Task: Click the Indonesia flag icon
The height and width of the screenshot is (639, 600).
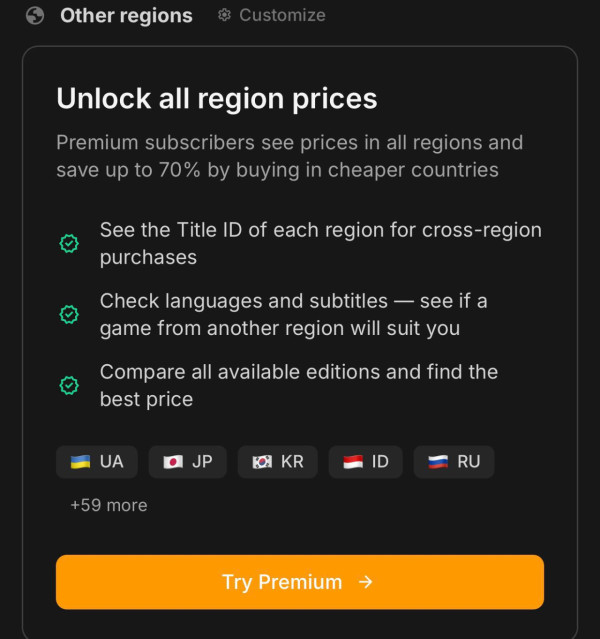Action: coord(352,462)
